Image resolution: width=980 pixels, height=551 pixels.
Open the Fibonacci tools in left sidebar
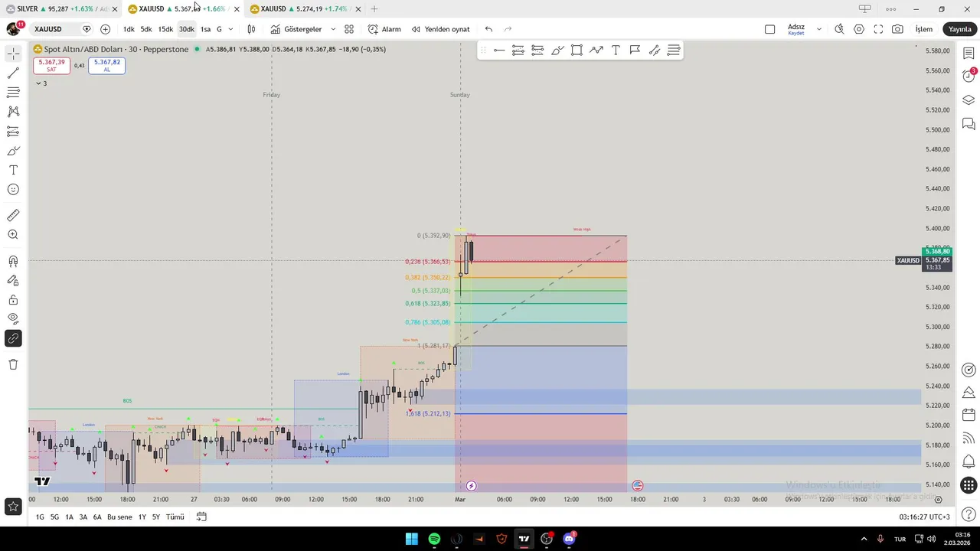13,93
